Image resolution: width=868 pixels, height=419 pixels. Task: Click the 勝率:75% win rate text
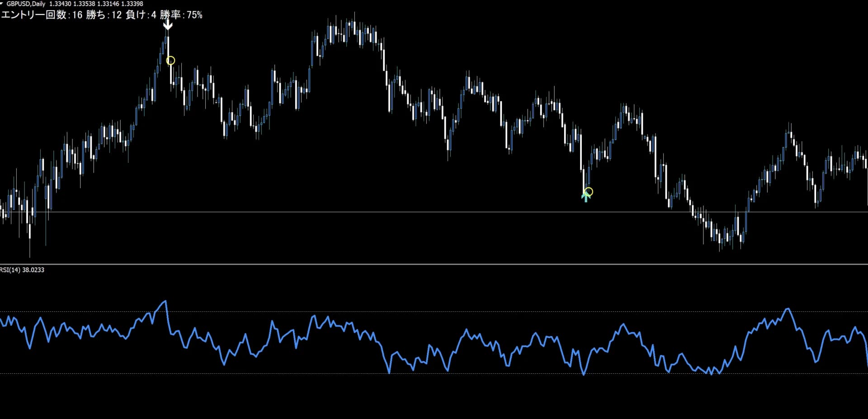click(181, 15)
